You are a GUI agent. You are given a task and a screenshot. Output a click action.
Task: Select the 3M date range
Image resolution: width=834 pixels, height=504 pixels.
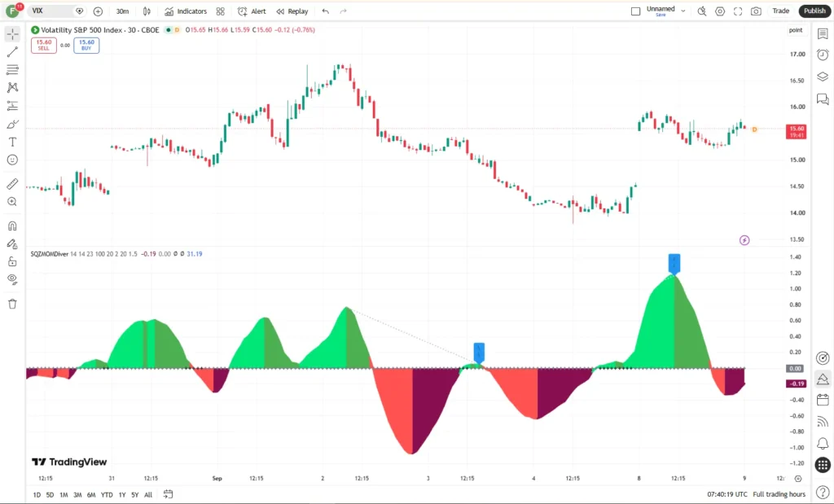pyautogui.click(x=77, y=495)
